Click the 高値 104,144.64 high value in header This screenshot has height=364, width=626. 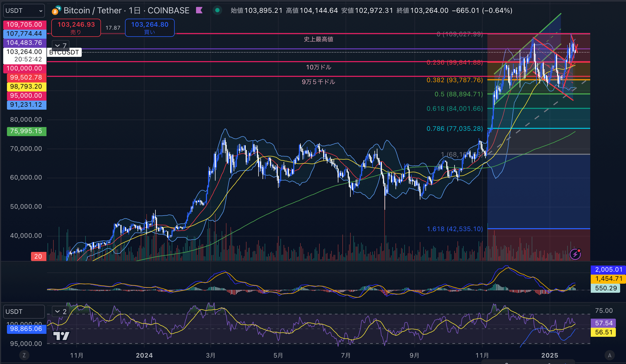(312, 11)
